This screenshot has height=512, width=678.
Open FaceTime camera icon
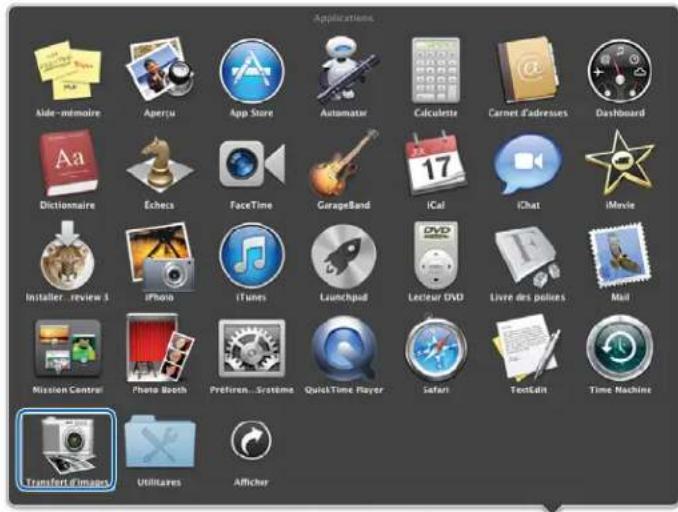pos(252,163)
